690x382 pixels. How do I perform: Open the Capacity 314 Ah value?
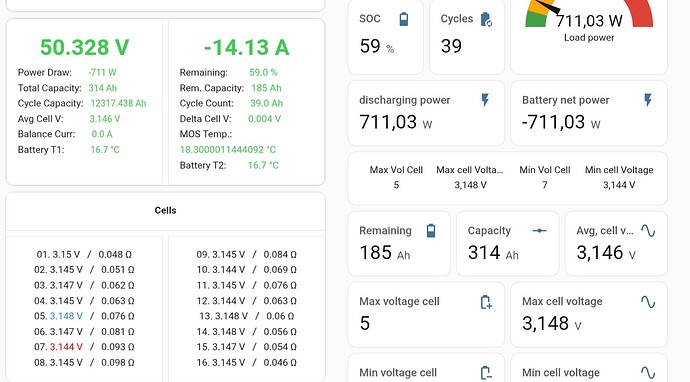(493, 253)
